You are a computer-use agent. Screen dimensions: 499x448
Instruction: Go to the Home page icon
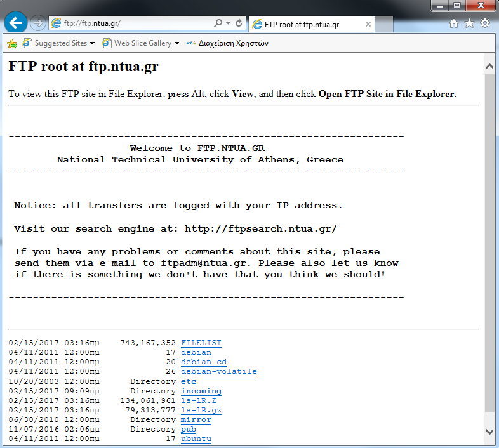[454, 23]
